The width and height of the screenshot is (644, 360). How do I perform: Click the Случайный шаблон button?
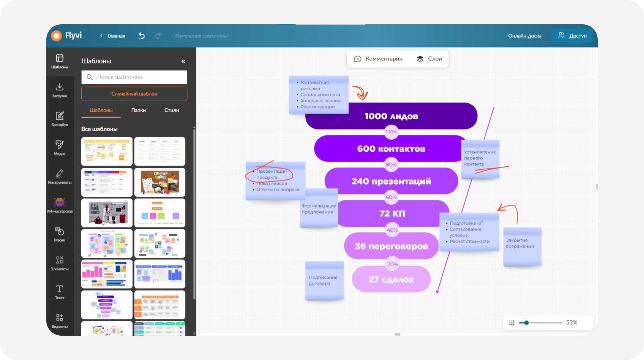tap(134, 94)
